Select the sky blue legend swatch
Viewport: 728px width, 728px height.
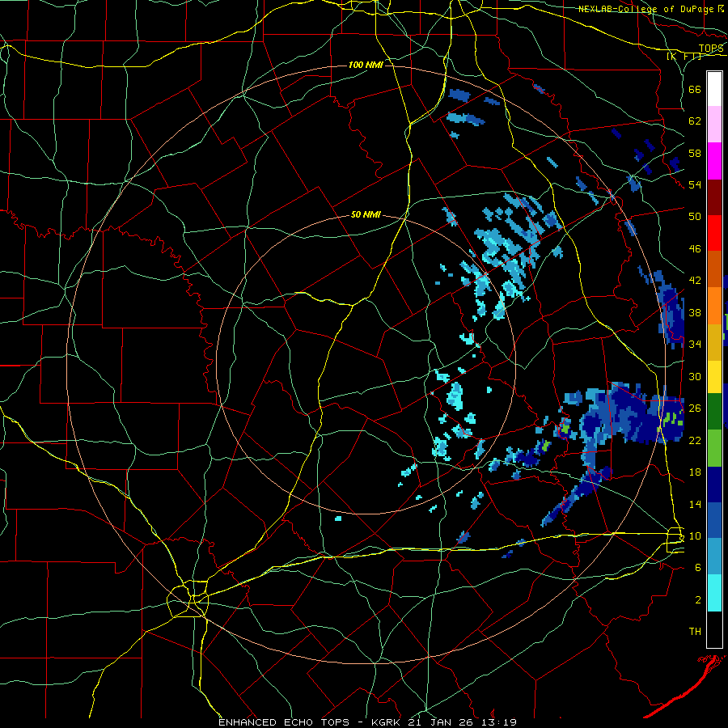pos(714,557)
